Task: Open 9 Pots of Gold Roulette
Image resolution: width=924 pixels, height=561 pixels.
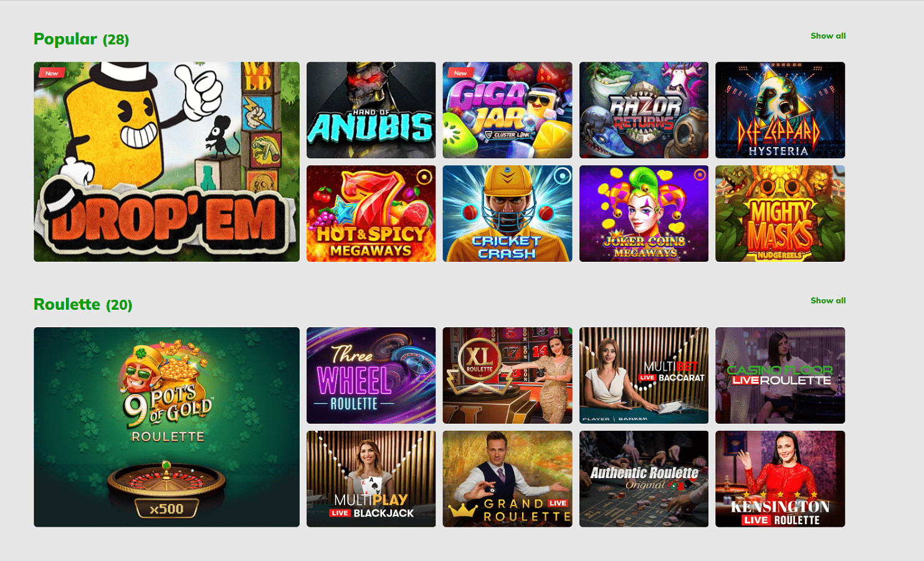Action: click(166, 427)
